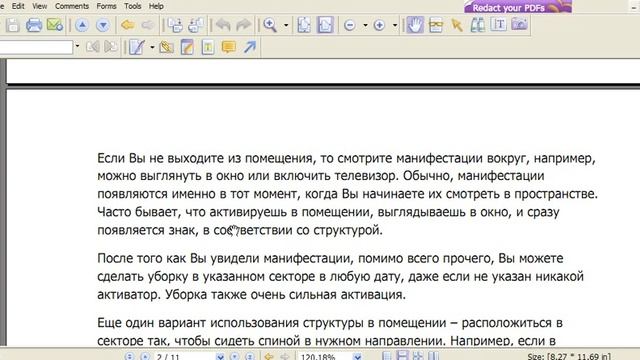Zoom out with the minus circle icon
640x360 pixels.
point(350,25)
